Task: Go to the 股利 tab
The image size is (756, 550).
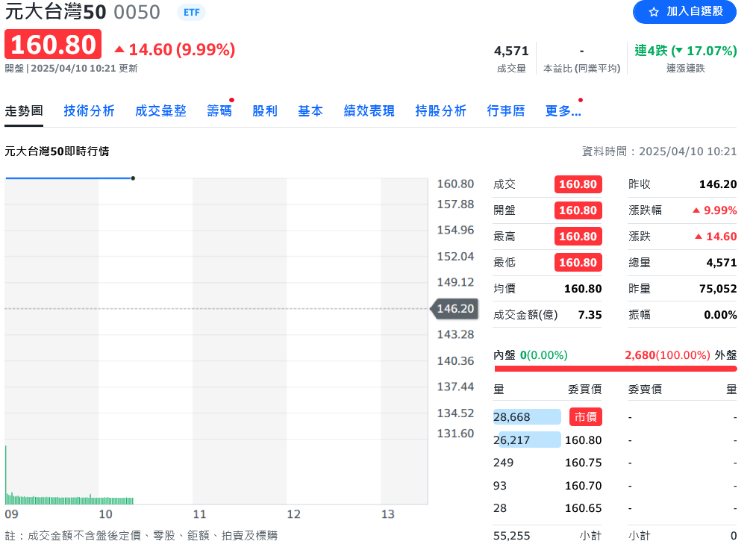Action: (x=265, y=111)
